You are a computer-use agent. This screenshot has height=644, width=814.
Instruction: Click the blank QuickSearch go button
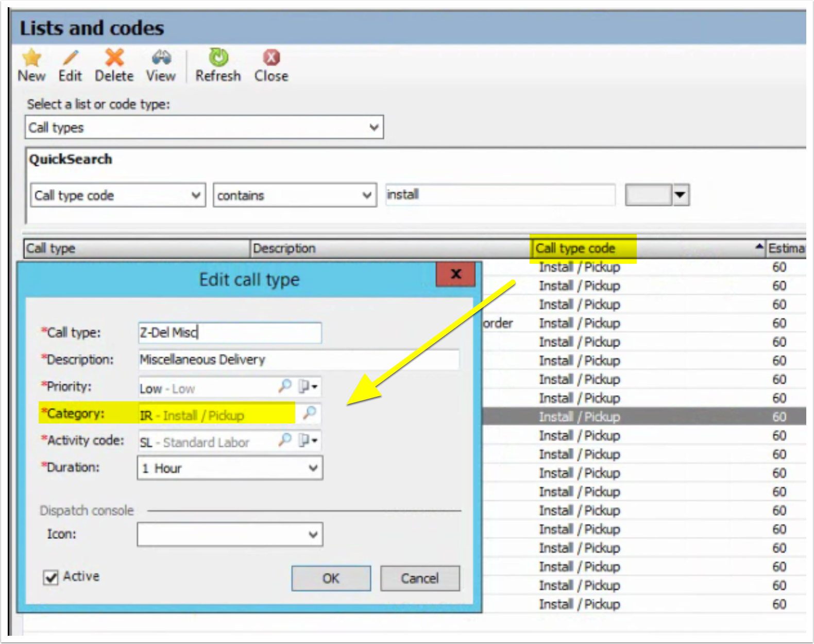coord(649,195)
